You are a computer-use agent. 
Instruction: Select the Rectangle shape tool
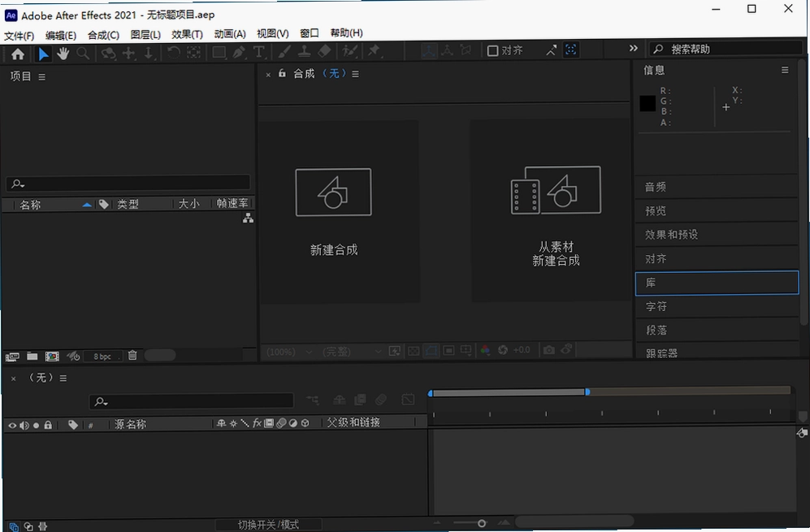pos(219,52)
